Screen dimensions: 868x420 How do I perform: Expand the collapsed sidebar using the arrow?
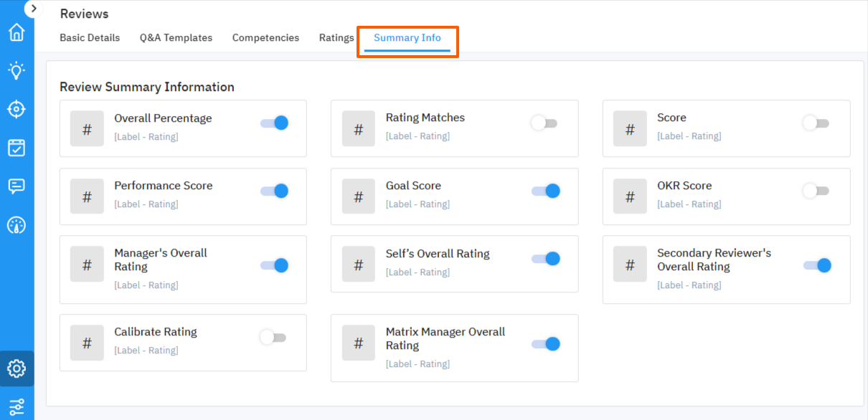(33, 8)
